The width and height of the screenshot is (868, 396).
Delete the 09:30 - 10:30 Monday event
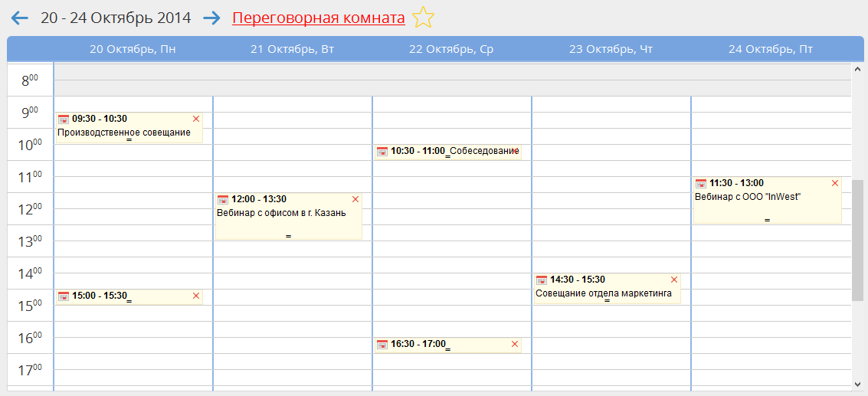(x=196, y=119)
